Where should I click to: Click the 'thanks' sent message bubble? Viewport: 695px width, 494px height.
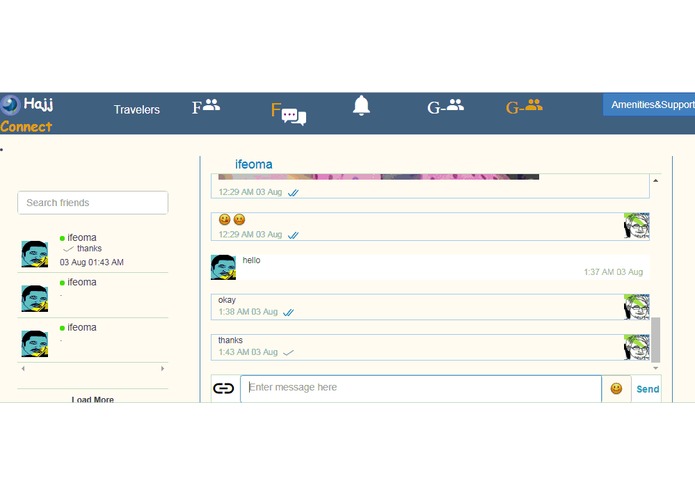point(430,347)
